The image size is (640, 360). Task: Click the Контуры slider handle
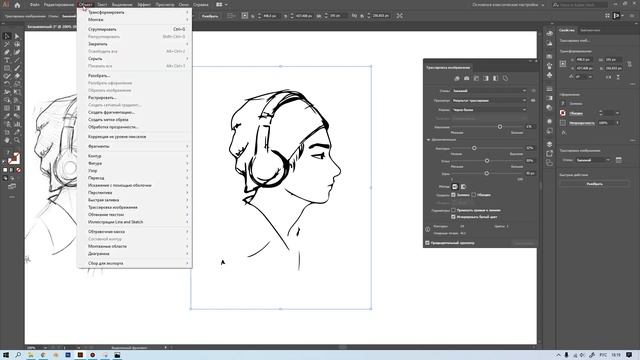[x=474, y=148]
